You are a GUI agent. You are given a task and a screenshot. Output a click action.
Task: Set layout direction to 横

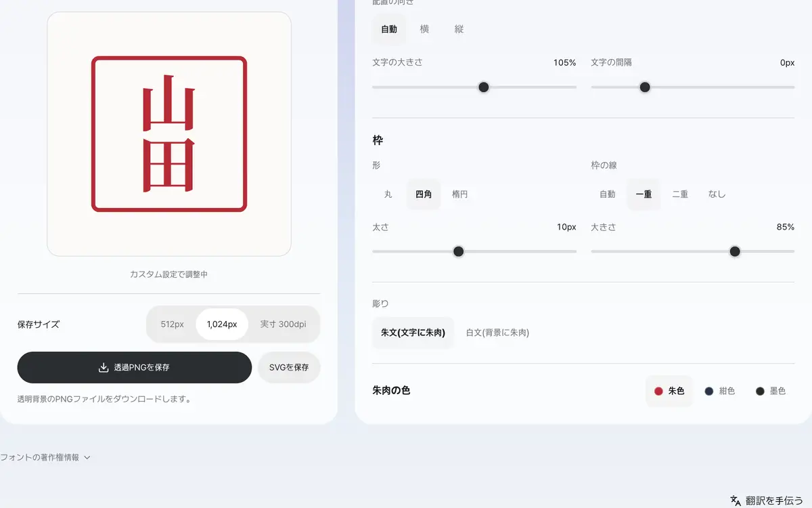click(424, 29)
